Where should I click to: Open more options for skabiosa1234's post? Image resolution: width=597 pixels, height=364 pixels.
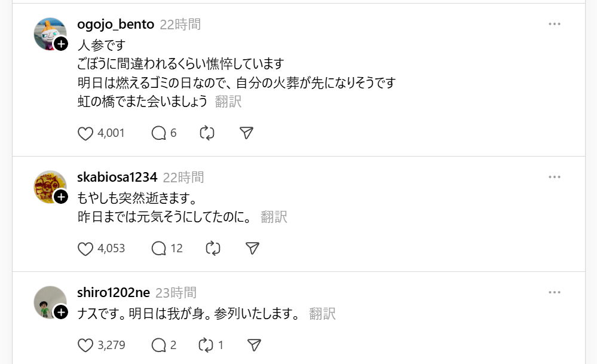[555, 177]
